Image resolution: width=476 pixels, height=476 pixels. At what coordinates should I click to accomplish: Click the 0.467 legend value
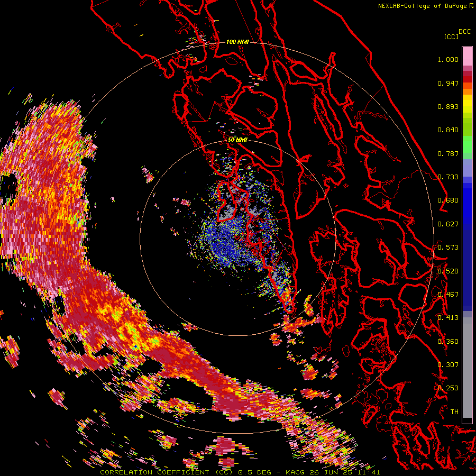tap(448, 295)
